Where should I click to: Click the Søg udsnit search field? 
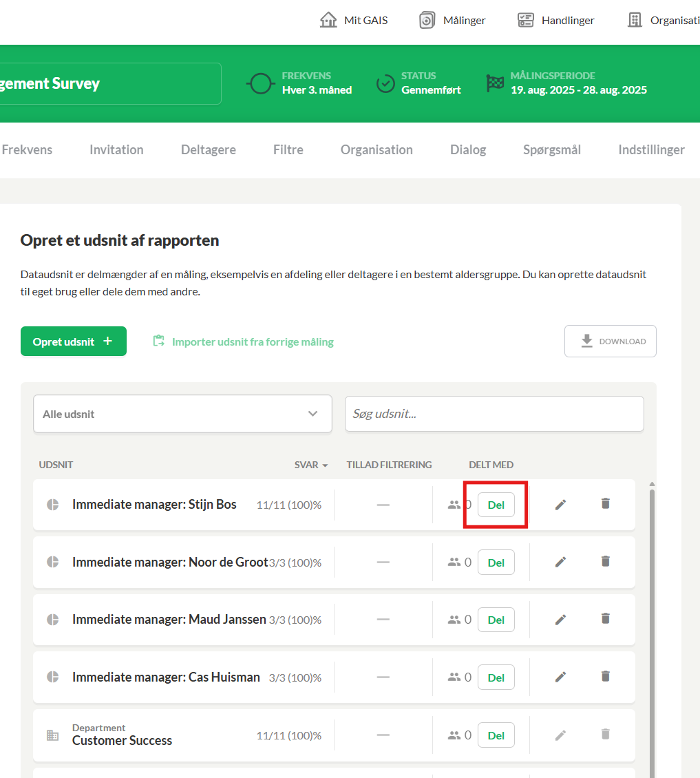point(494,414)
